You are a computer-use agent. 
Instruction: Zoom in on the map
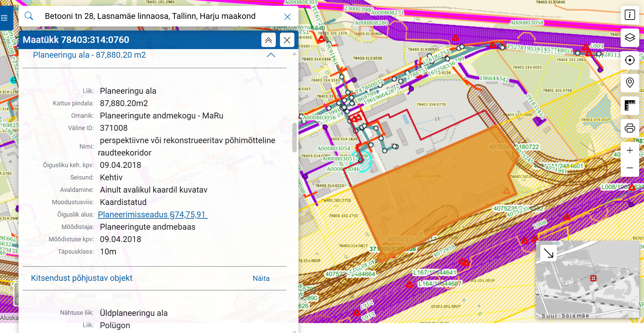(x=630, y=151)
